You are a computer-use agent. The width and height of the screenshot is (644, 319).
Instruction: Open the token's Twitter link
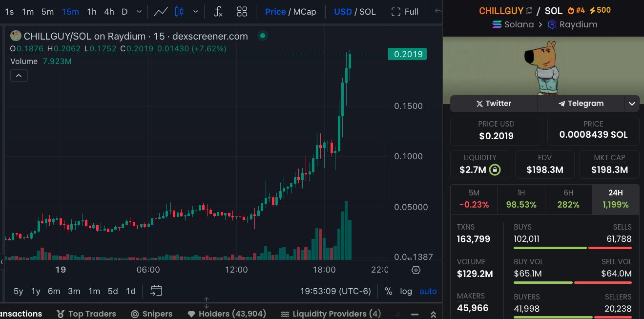pyautogui.click(x=494, y=104)
